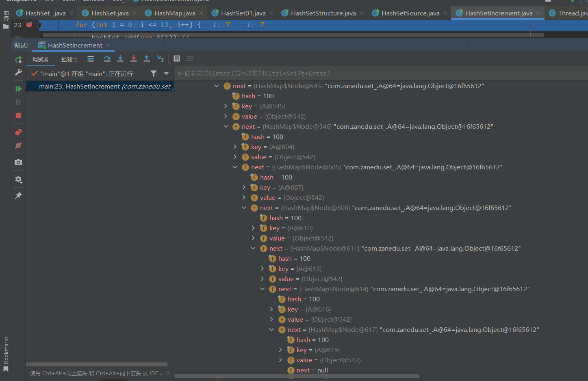
Task: Collapse the next HashMap$Node@608 row
Action: tap(244, 208)
